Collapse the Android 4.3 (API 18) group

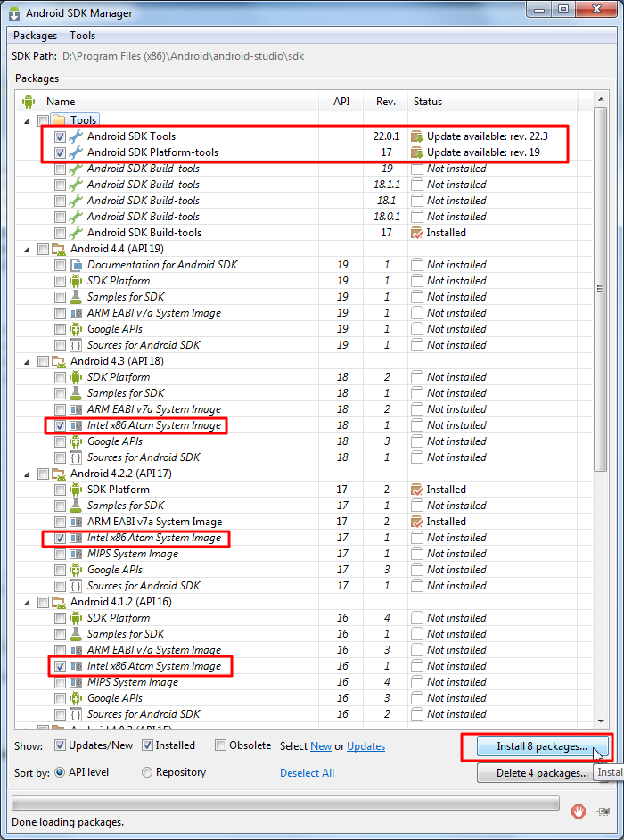(x=28, y=362)
